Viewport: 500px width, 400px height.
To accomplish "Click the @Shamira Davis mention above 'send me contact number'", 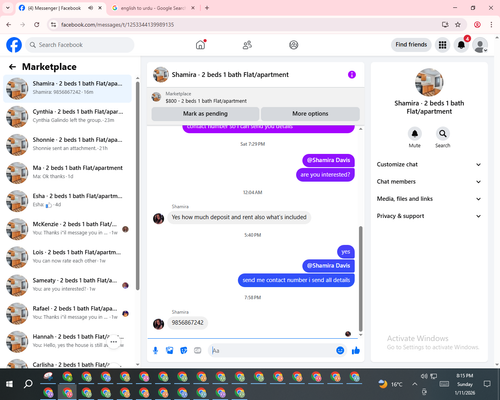I will pyautogui.click(x=328, y=266).
